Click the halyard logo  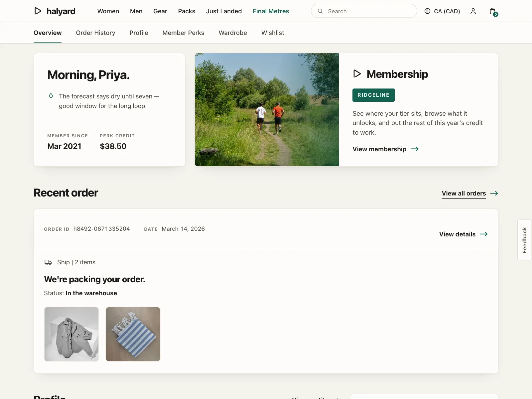pyautogui.click(x=55, y=11)
